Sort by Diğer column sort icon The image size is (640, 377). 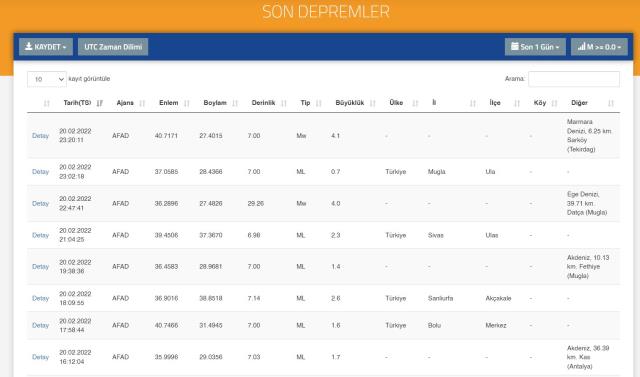[x=611, y=103]
